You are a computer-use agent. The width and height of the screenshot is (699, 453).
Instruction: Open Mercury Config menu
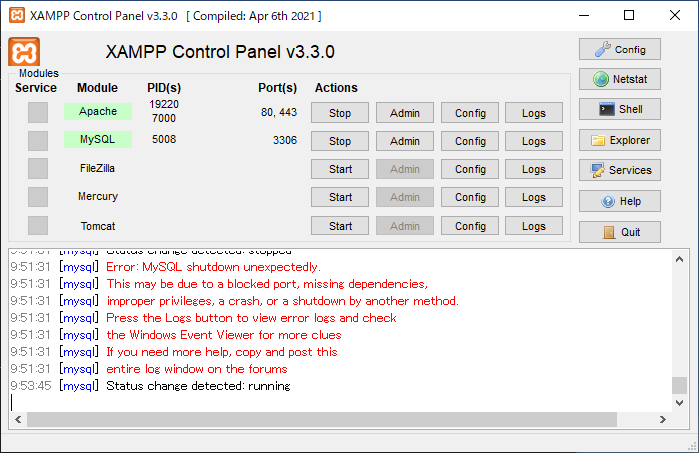coord(470,197)
